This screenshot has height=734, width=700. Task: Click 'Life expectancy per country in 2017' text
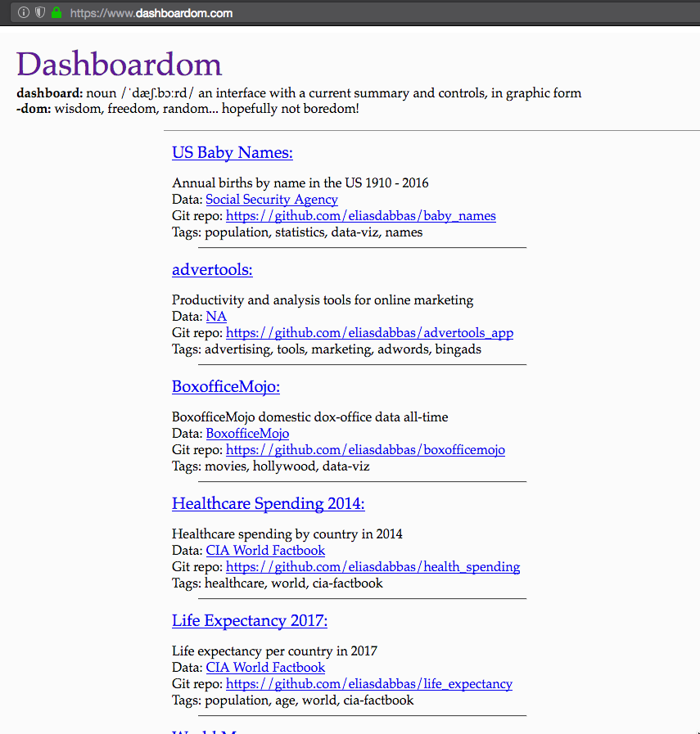274,651
